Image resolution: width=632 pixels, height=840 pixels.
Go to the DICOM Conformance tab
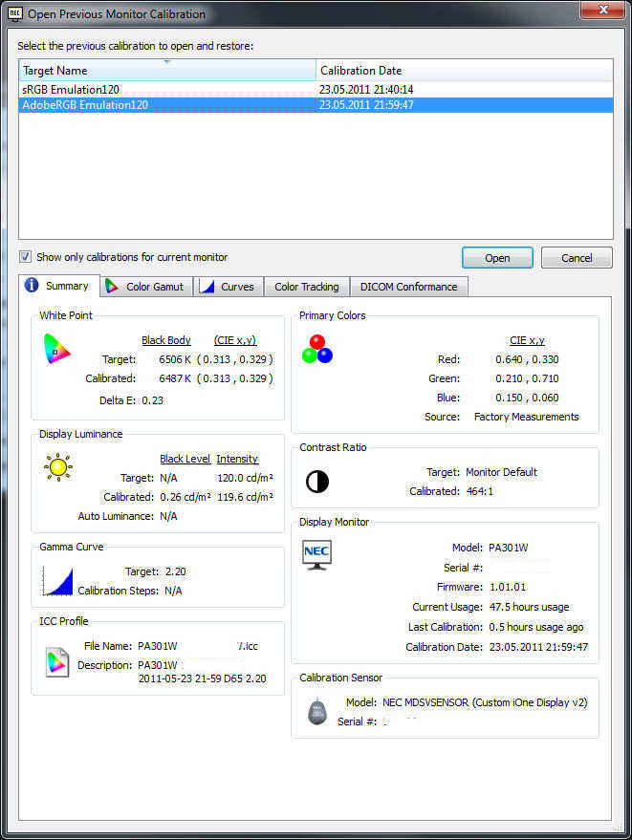point(408,287)
